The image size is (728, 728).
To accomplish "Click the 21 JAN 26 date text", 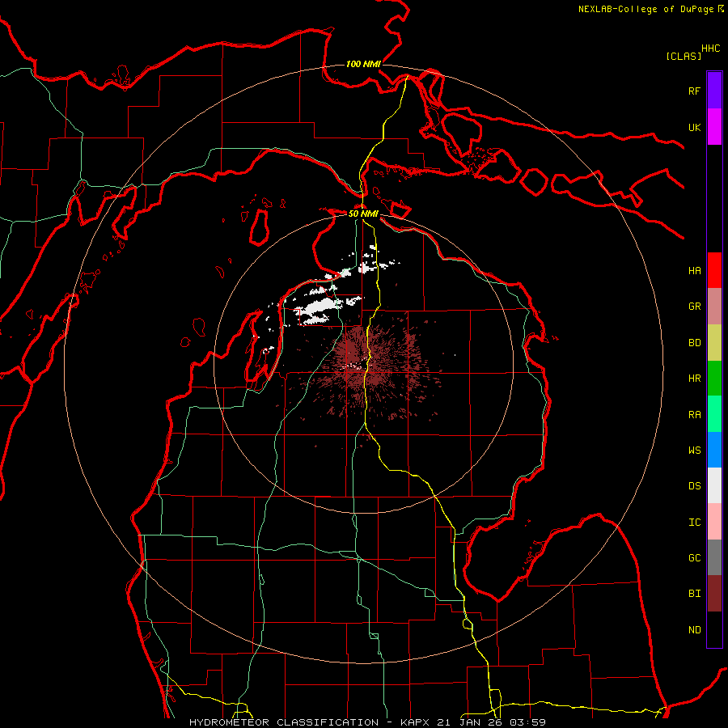I will click(469, 722).
